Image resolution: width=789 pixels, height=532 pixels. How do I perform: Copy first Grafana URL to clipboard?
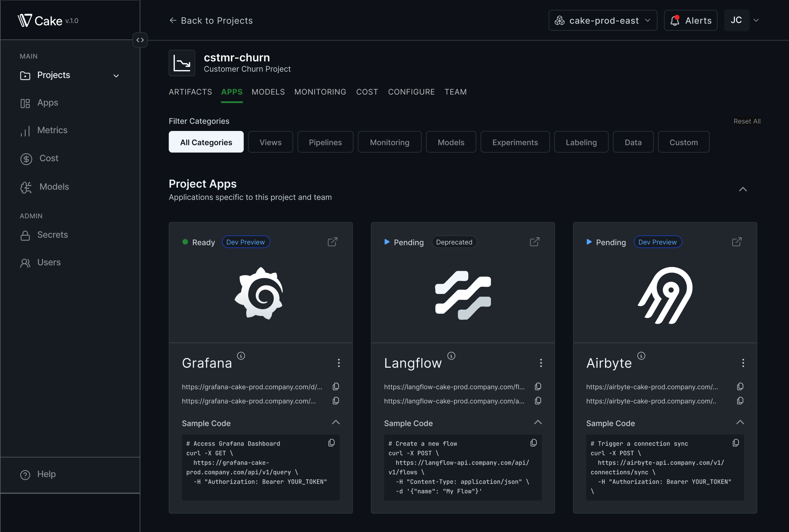pyautogui.click(x=336, y=386)
